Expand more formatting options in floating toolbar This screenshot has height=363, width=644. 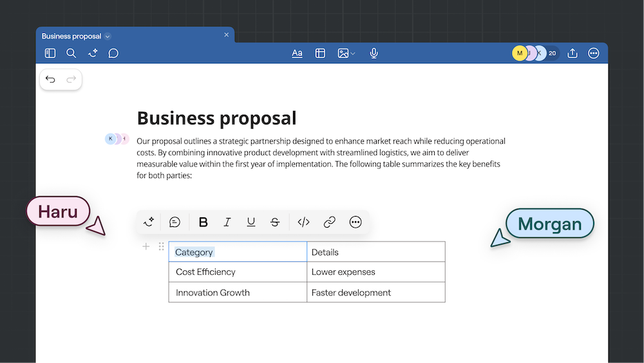tap(355, 222)
